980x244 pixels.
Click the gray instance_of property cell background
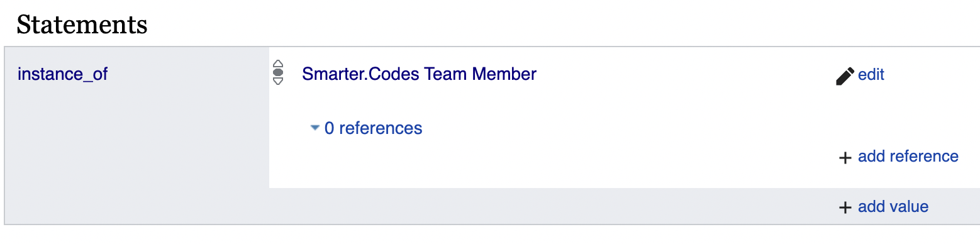tap(137, 135)
